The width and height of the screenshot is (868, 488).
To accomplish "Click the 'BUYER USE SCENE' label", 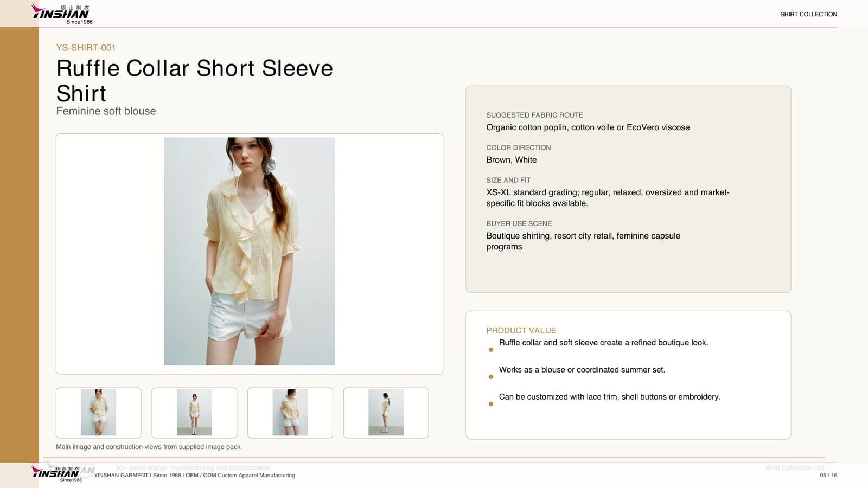I will (x=519, y=223).
